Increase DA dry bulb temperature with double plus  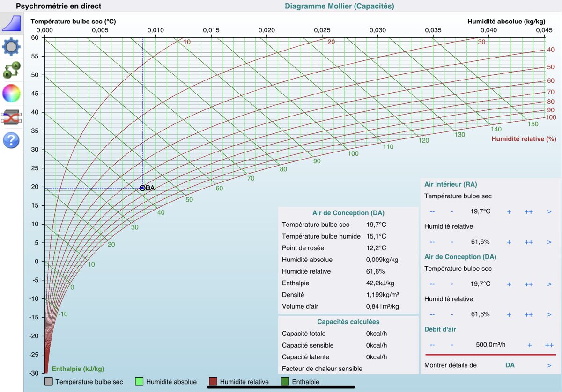529,284
